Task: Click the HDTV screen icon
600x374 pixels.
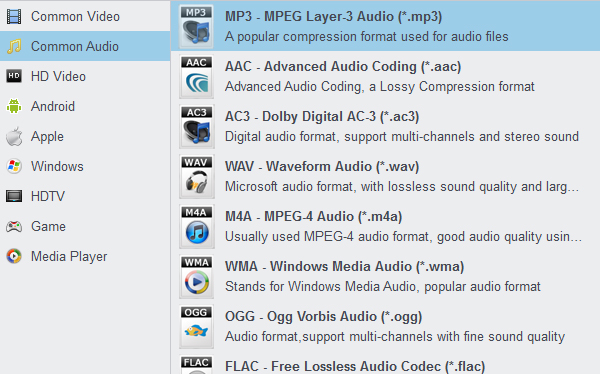Action: point(14,196)
